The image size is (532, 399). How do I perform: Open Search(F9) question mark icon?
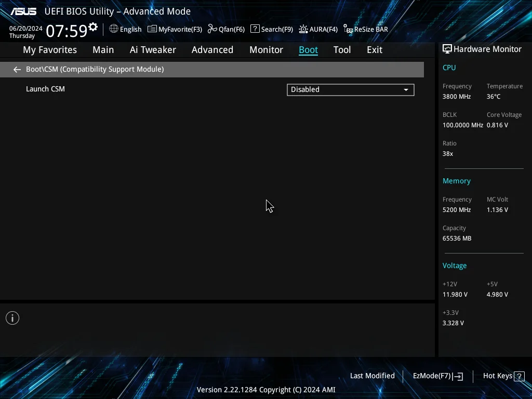tap(255, 29)
